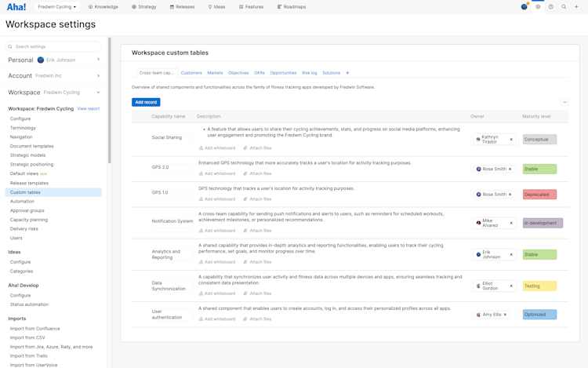588x368 pixels.
Task: Add a new custom table tab with plus
Action: coord(347,73)
